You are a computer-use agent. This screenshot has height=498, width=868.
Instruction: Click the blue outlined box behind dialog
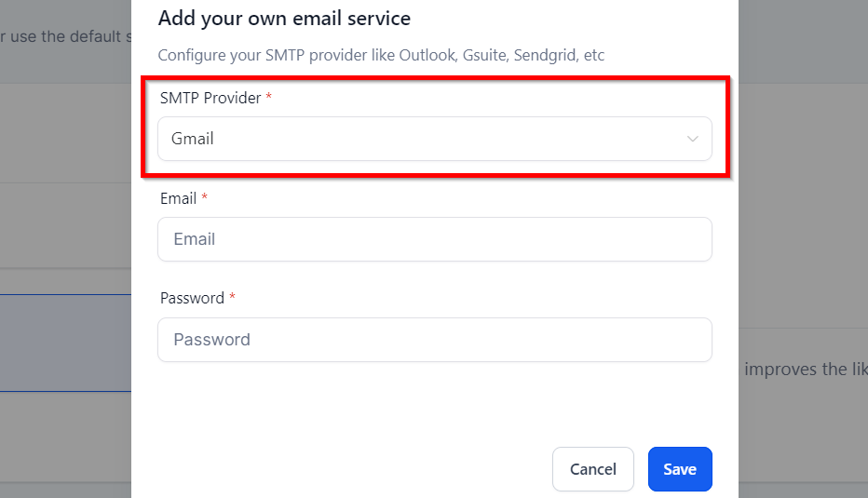65,343
